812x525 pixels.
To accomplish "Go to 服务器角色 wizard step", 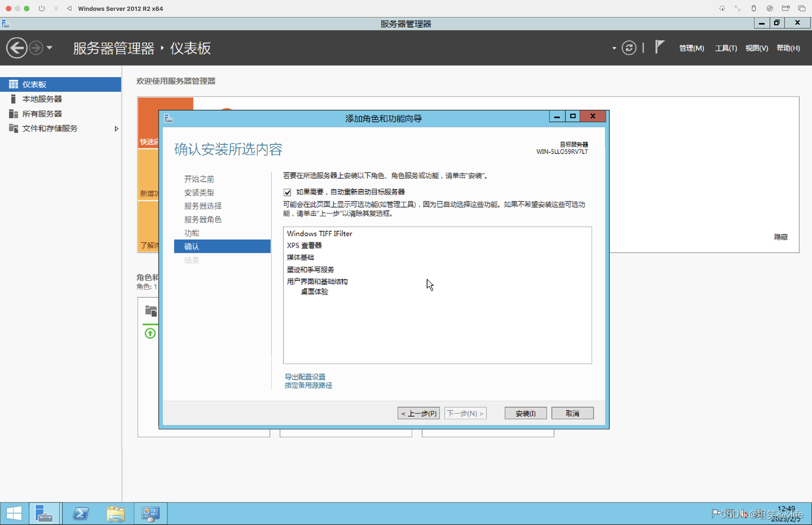I will (x=203, y=219).
